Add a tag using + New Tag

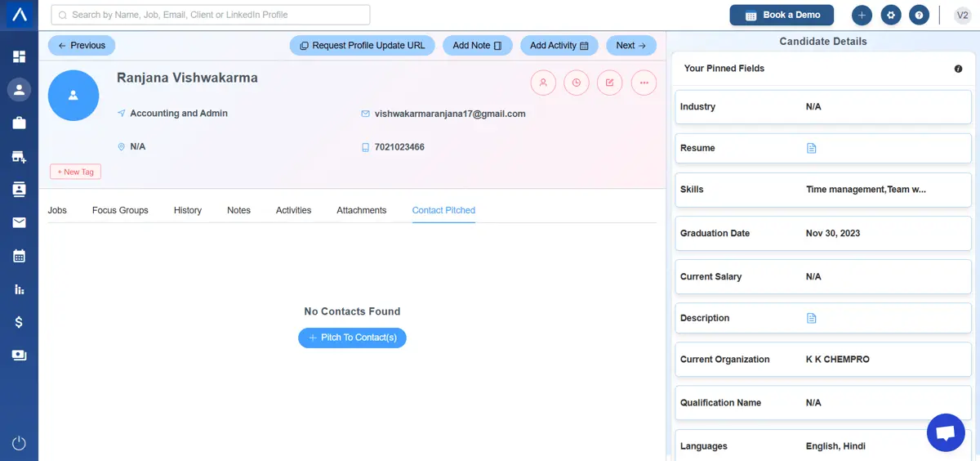75,172
